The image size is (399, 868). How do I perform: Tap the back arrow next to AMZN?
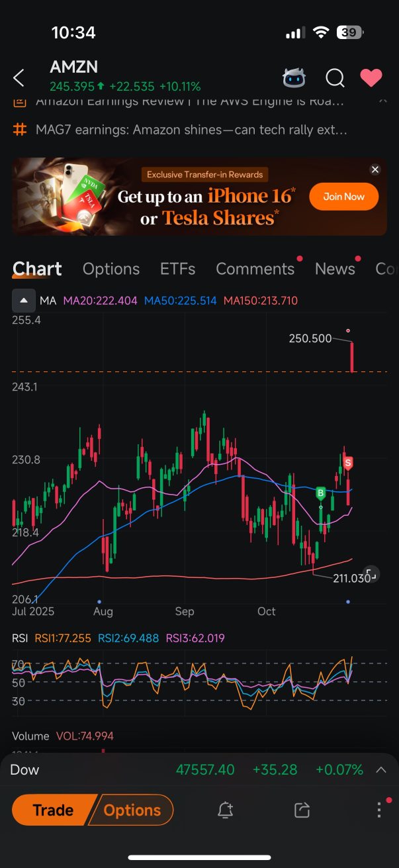click(x=19, y=78)
